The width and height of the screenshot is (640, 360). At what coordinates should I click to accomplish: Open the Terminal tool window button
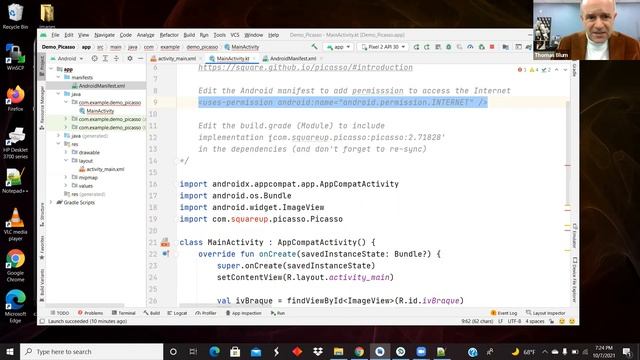[x=124, y=313]
